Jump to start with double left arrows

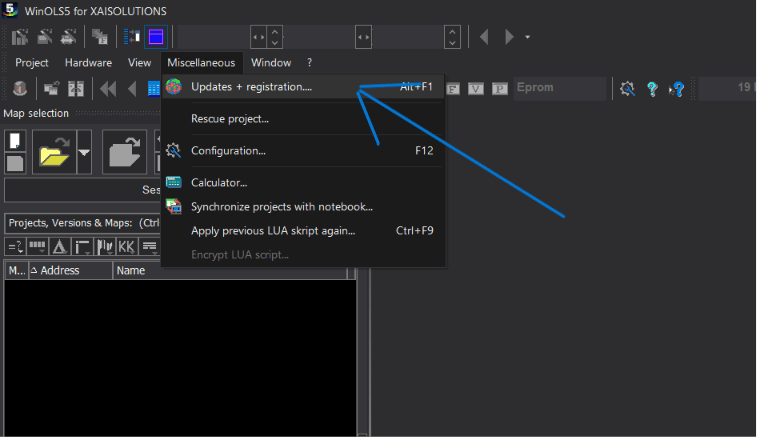108,89
